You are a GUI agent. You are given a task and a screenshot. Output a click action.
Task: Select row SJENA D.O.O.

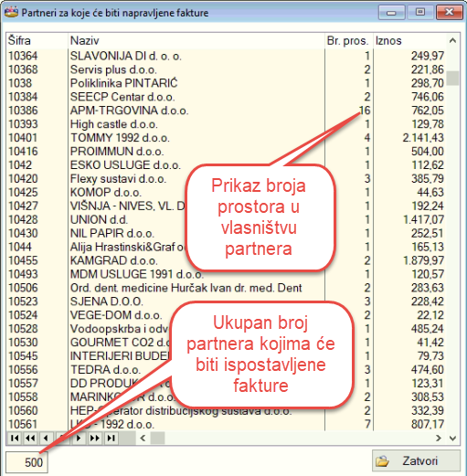click(226, 301)
